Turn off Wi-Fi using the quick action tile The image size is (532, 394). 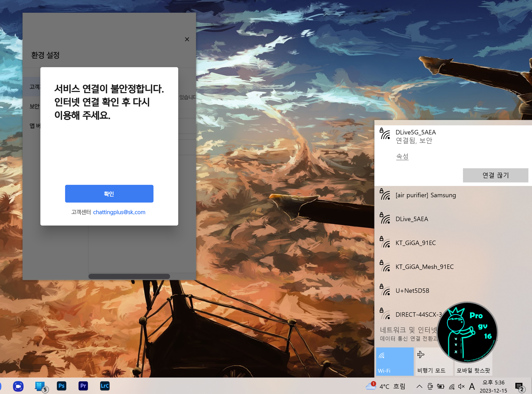click(395, 361)
